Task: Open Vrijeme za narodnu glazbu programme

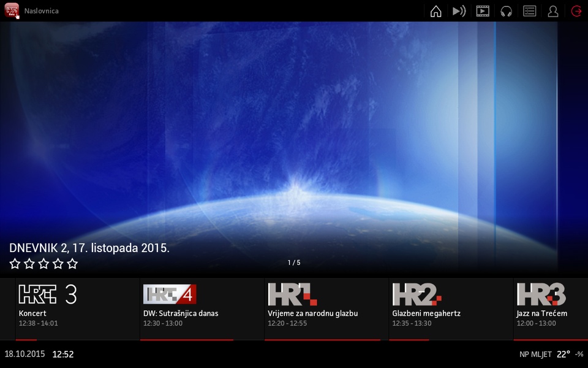Action: coord(313,313)
